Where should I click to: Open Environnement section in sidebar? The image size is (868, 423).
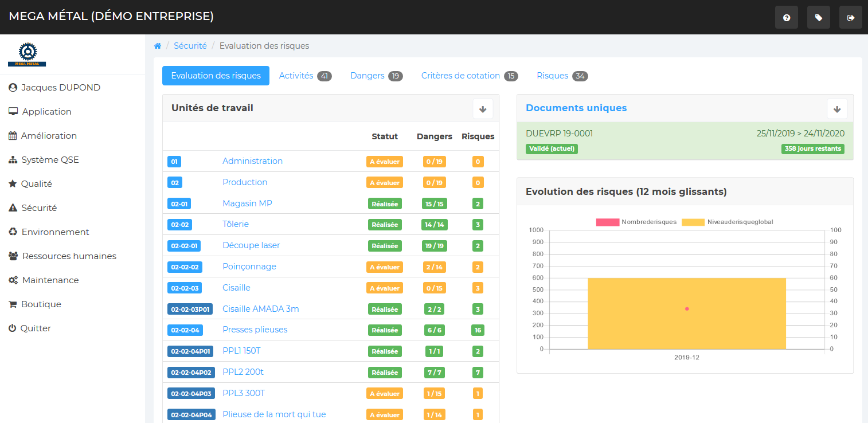point(55,232)
